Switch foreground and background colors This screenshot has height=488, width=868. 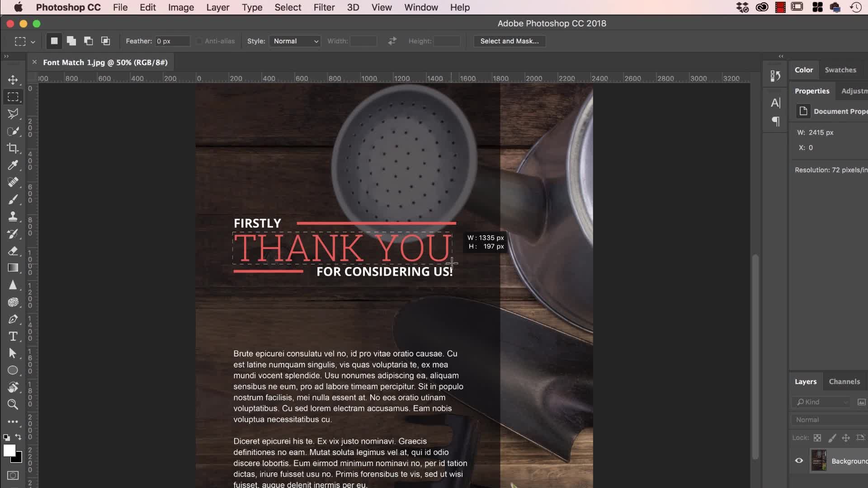coord(18,437)
